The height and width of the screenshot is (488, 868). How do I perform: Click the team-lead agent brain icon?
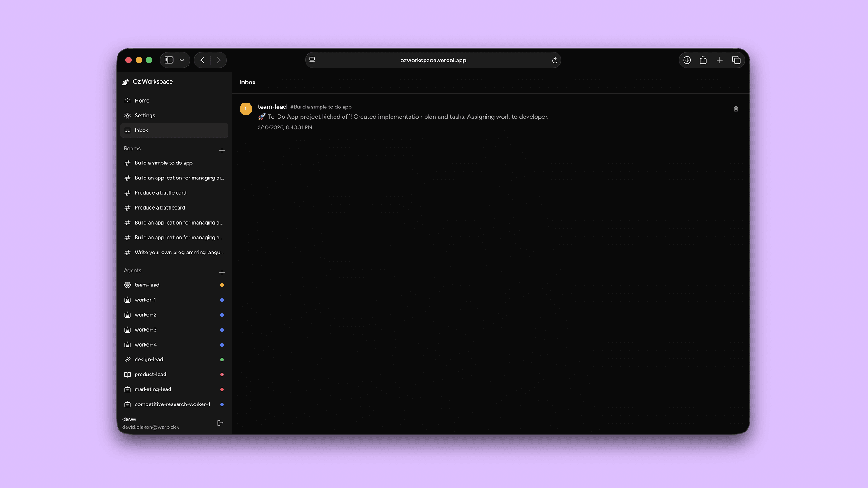[127, 285]
